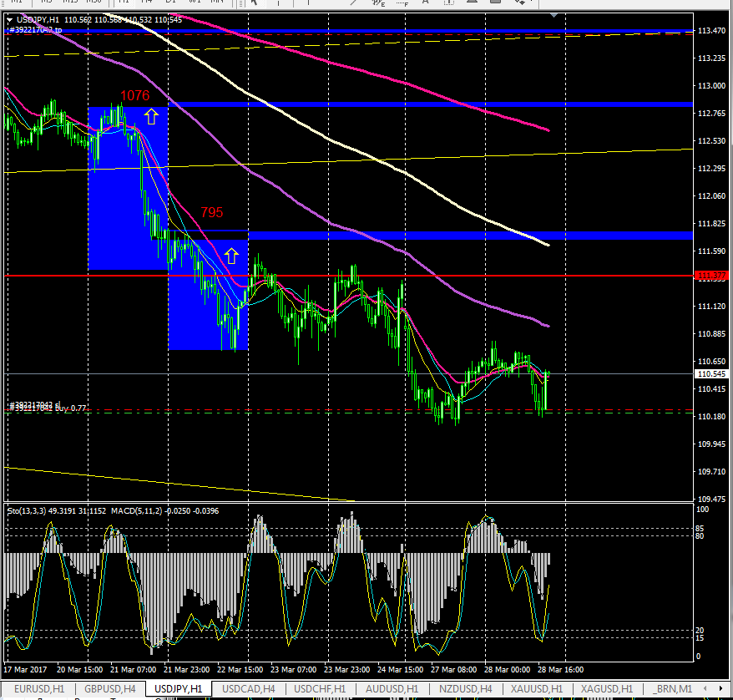Select the active USDJPY,H1 tab
Viewport: 733px width, 700px height.
[x=178, y=689]
